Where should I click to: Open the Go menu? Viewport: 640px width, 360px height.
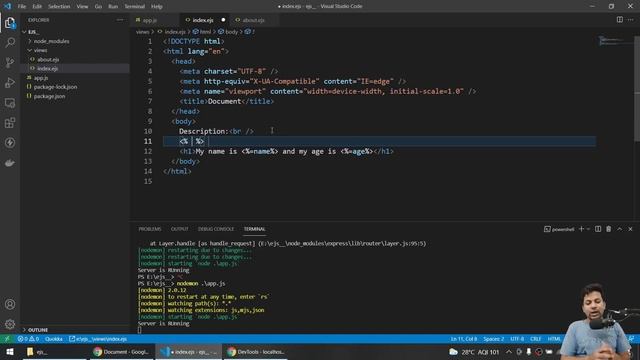click(98, 7)
